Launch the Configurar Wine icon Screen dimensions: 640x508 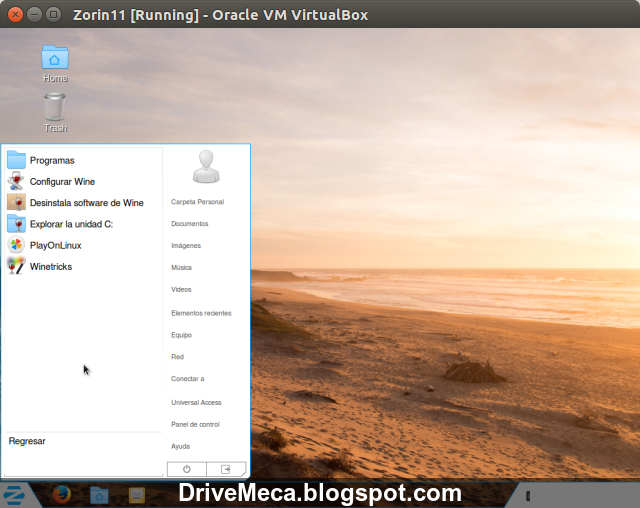[x=16, y=181]
